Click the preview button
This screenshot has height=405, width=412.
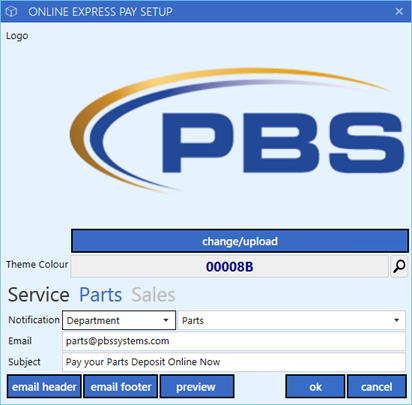pyautogui.click(x=197, y=387)
